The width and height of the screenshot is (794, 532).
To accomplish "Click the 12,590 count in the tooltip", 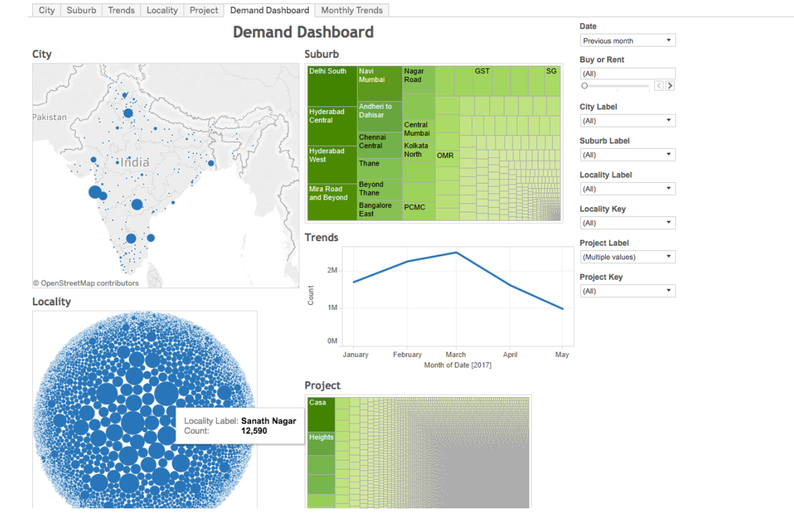I will click(254, 431).
